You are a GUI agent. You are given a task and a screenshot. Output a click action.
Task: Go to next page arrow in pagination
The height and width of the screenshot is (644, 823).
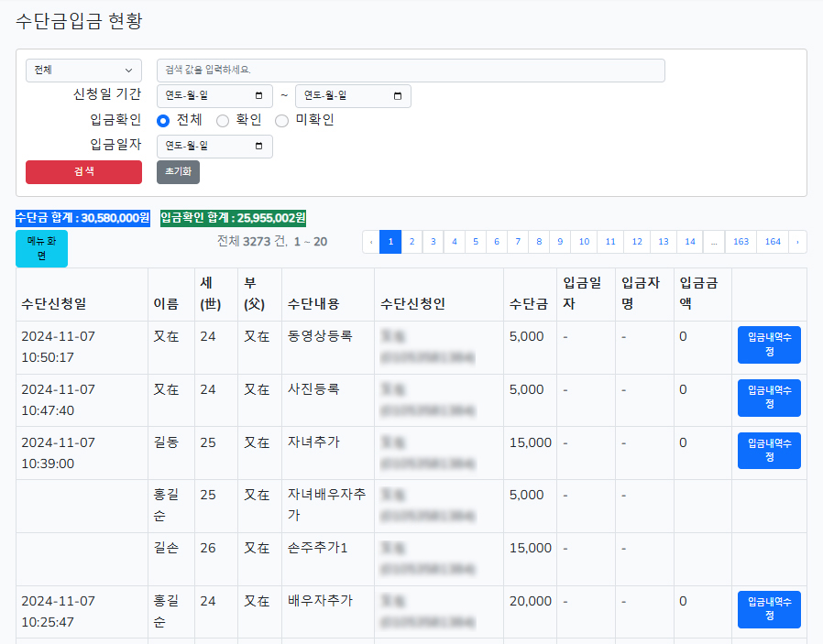[x=798, y=242]
